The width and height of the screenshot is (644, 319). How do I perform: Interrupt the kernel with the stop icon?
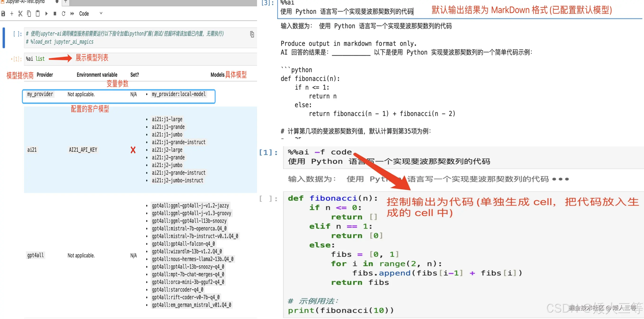(55, 13)
